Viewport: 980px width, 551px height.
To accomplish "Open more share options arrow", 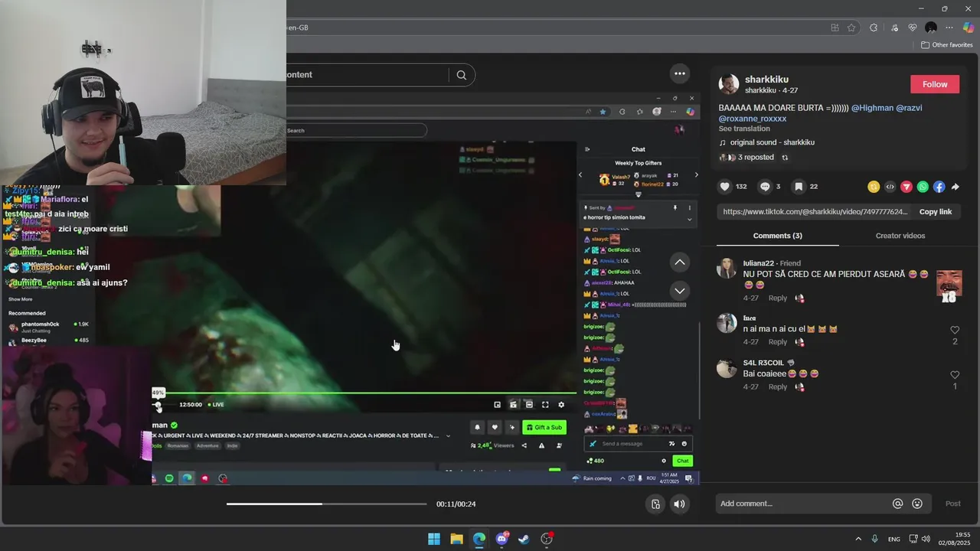I will pyautogui.click(x=955, y=187).
